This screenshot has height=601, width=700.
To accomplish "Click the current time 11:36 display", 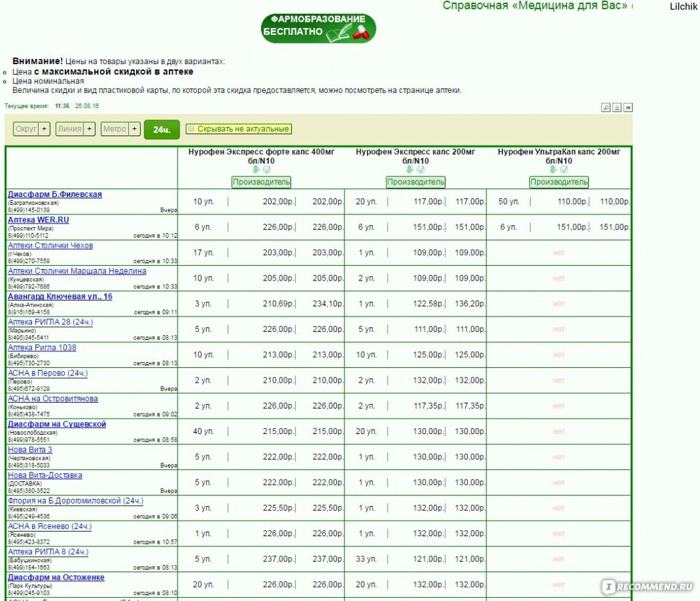I will coord(62,106).
